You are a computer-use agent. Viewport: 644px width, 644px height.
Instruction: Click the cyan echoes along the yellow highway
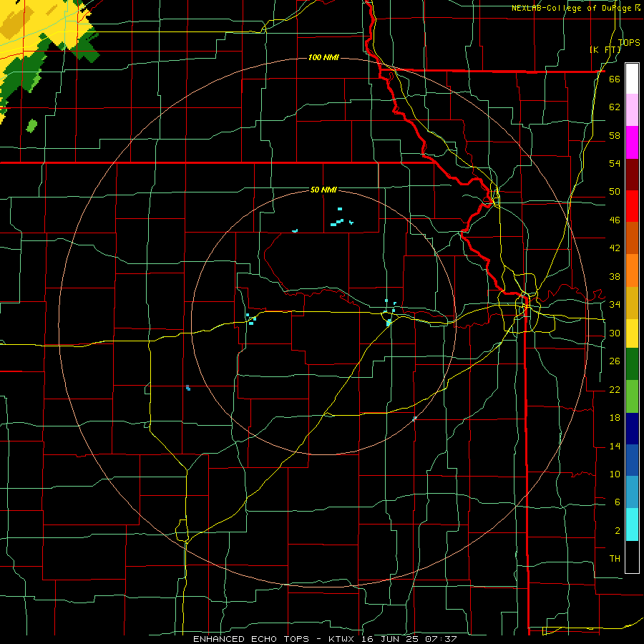(251, 319)
